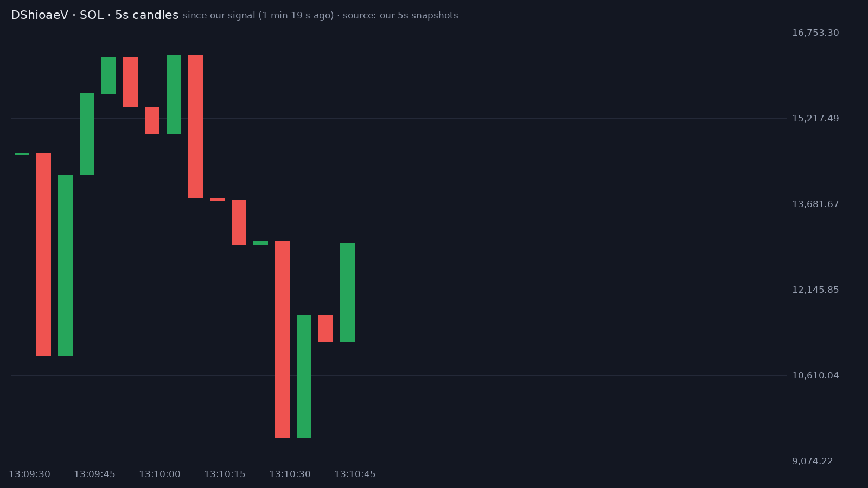Click the tall red candle after 13:10:00
The image size is (868, 488).
click(x=196, y=127)
